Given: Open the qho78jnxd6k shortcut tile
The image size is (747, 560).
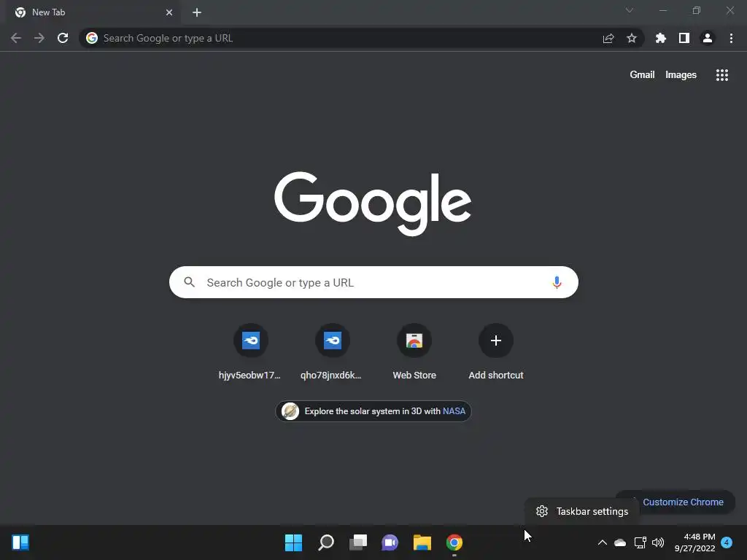Looking at the screenshot, I should pyautogui.click(x=332, y=351).
